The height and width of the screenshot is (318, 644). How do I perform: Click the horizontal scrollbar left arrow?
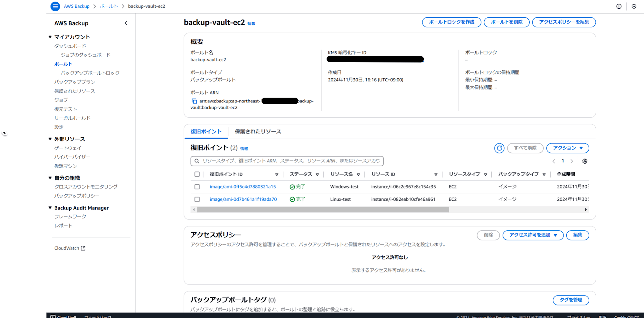[x=194, y=209]
